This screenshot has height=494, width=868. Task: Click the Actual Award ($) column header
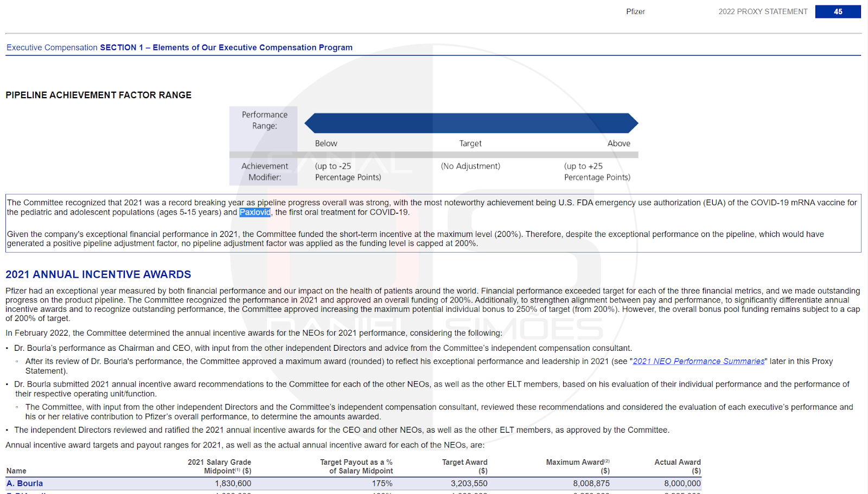pos(678,466)
